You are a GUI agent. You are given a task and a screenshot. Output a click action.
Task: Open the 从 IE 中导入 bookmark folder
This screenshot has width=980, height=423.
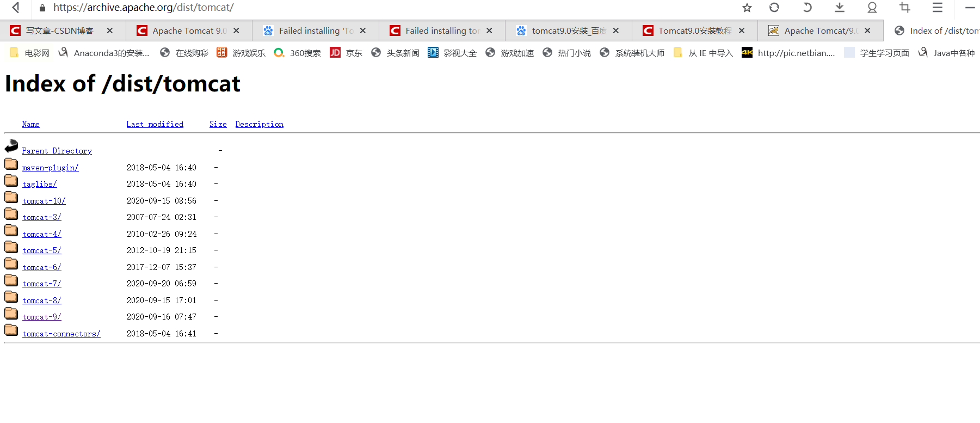tap(703, 53)
